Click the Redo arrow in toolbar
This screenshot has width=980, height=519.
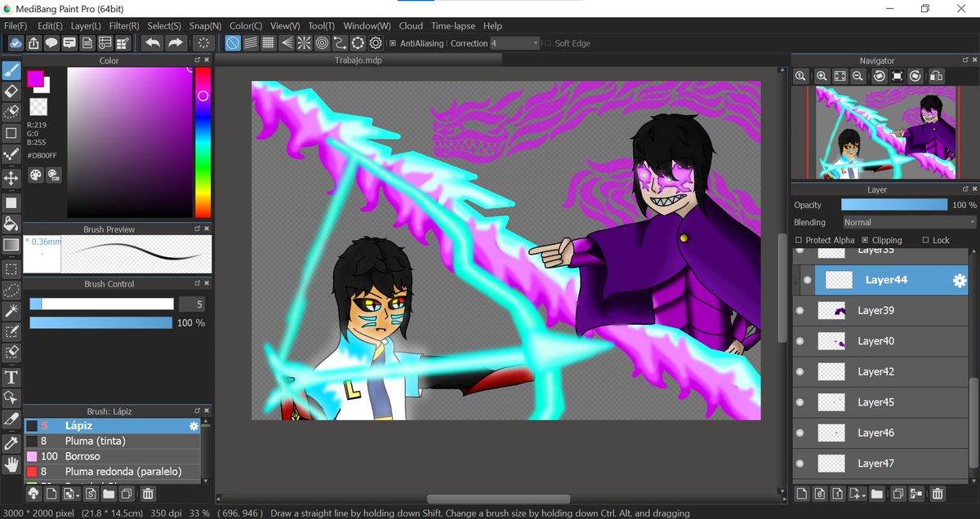175,43
